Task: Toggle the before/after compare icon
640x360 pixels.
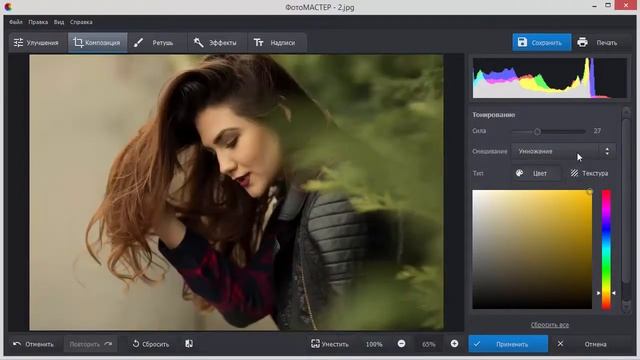Action: [189, 344]
